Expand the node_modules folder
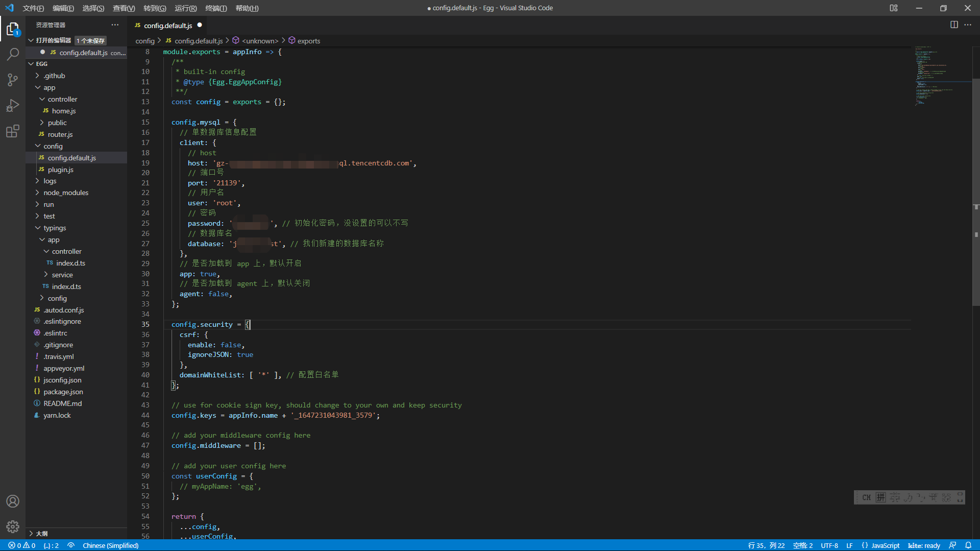This screenshot has width=980, height=551. 37,193
